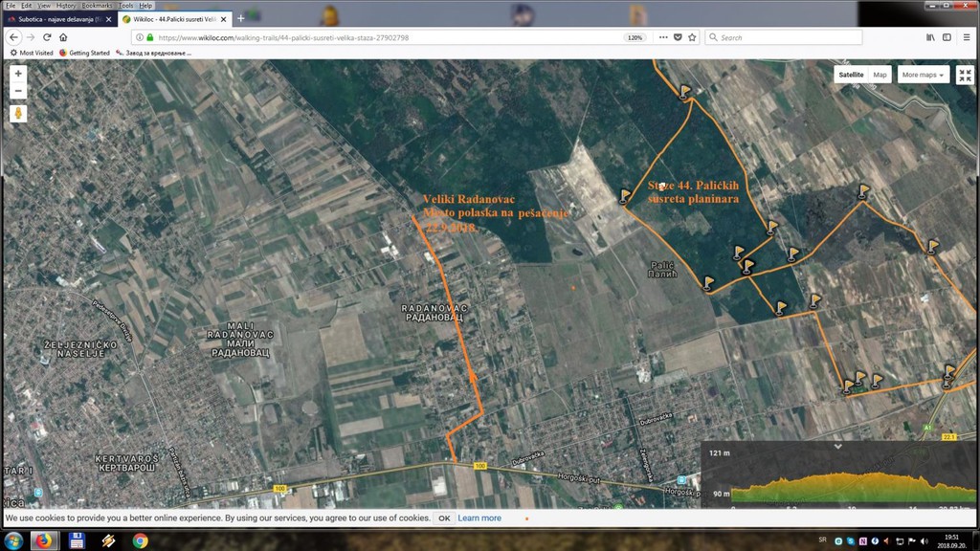The image size is (980, 551).
Task: Switch to the Subotica browser tab
Action: (x=56, y=18)
